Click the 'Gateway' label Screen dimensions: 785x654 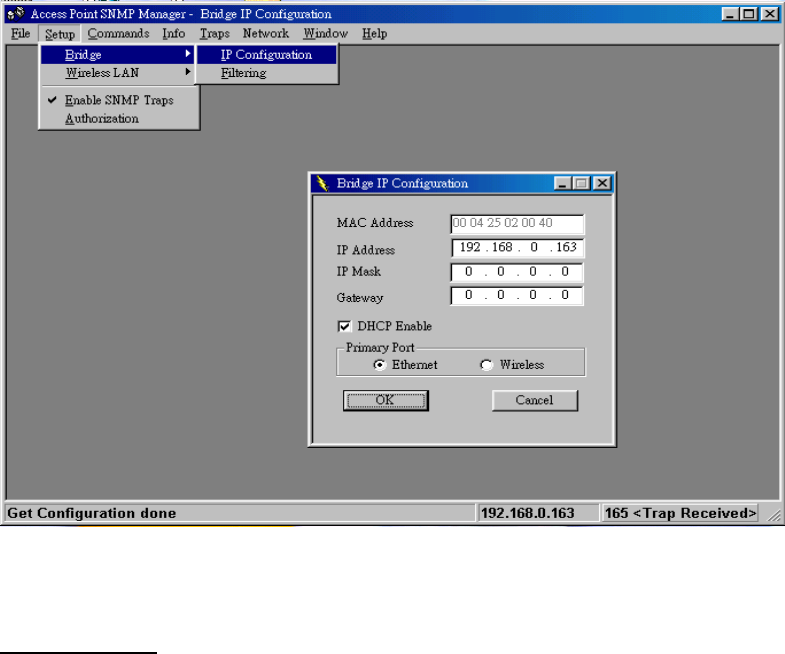pyautogui.click(x=359, y=298)
